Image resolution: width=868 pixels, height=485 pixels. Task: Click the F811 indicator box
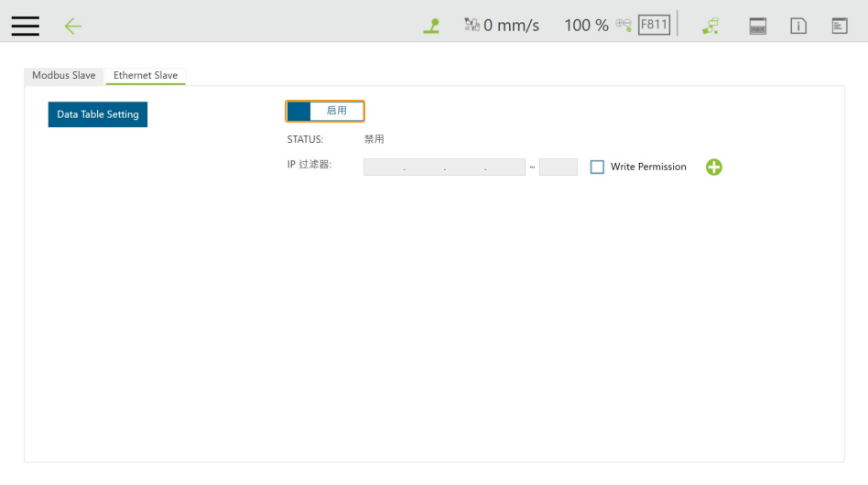pos(653,25)
